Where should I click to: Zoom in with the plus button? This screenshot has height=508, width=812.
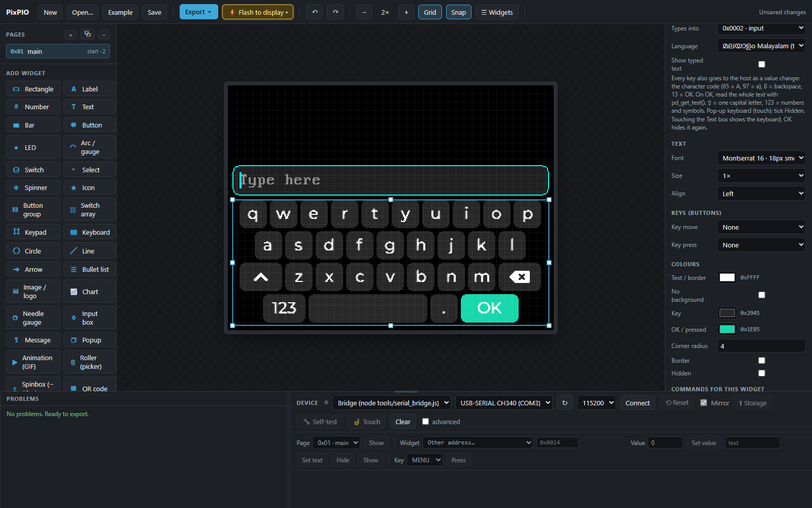tap(406, 12)
